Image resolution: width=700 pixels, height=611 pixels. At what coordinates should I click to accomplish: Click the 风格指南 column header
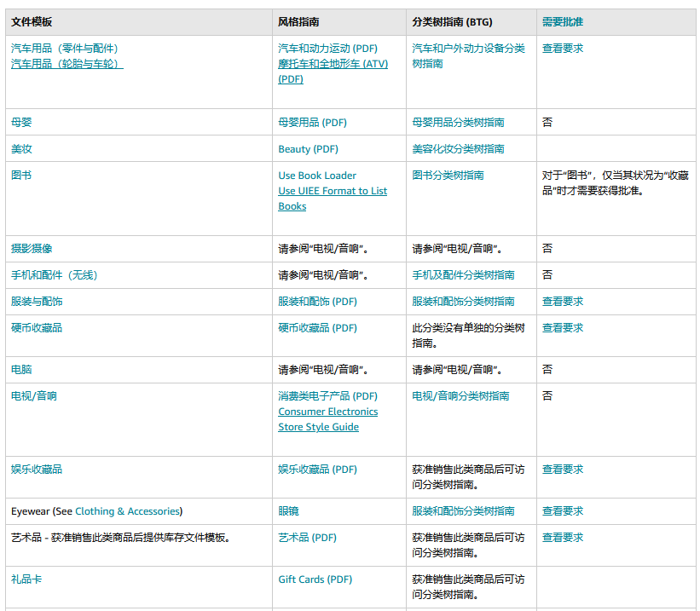click(x=298, y=22)
